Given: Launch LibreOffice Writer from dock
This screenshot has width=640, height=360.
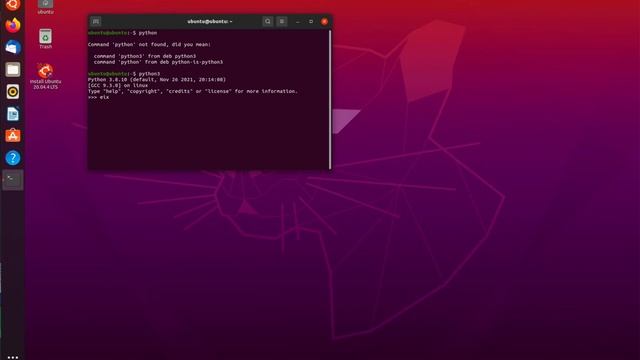Looking at the screenshot, I should point(13,114).
